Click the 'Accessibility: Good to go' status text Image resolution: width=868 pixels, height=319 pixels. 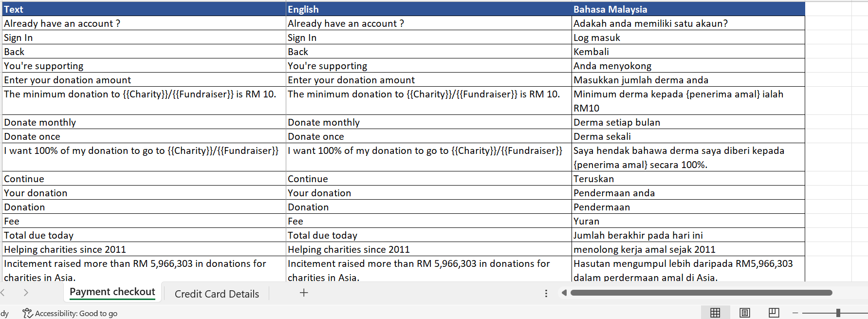[x=76, y=314]
